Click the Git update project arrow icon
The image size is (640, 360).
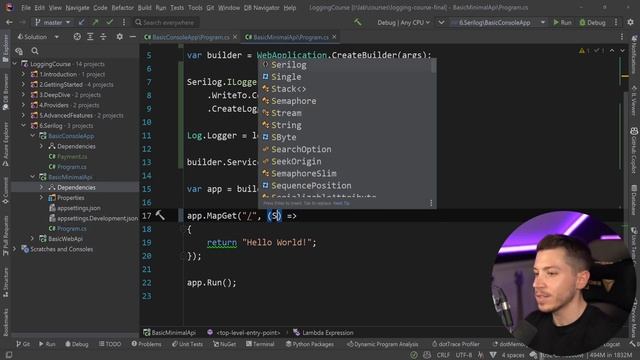82,22
